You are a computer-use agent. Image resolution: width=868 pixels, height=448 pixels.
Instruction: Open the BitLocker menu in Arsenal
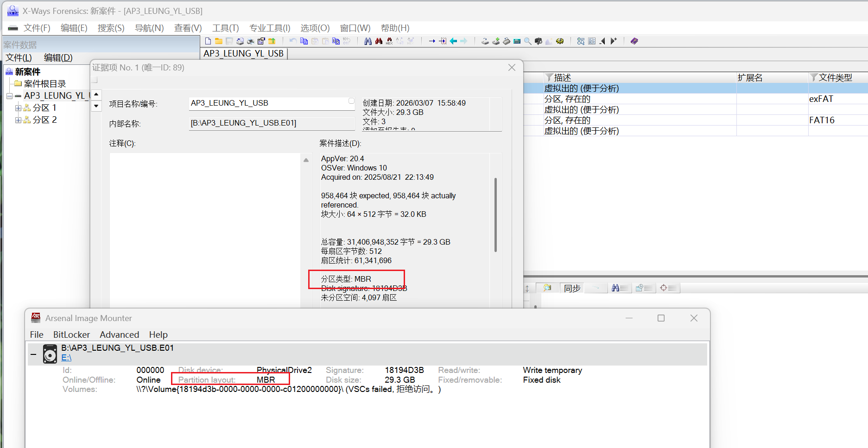(x=71, y=334)
